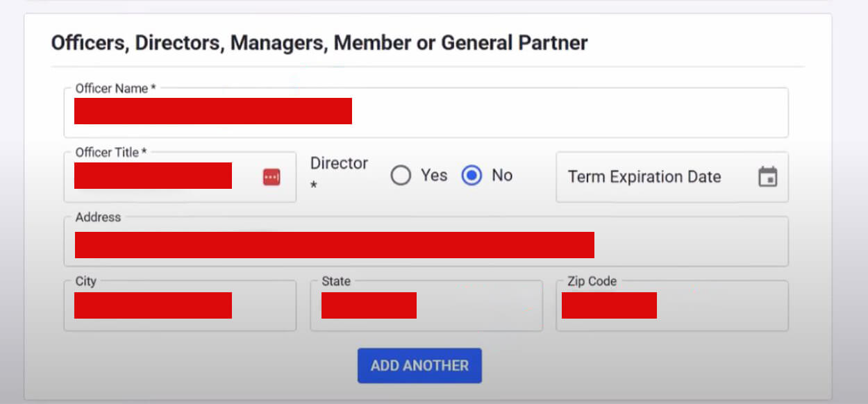
Task: Click inside the Officer Name input field
Action: point(417,112)
